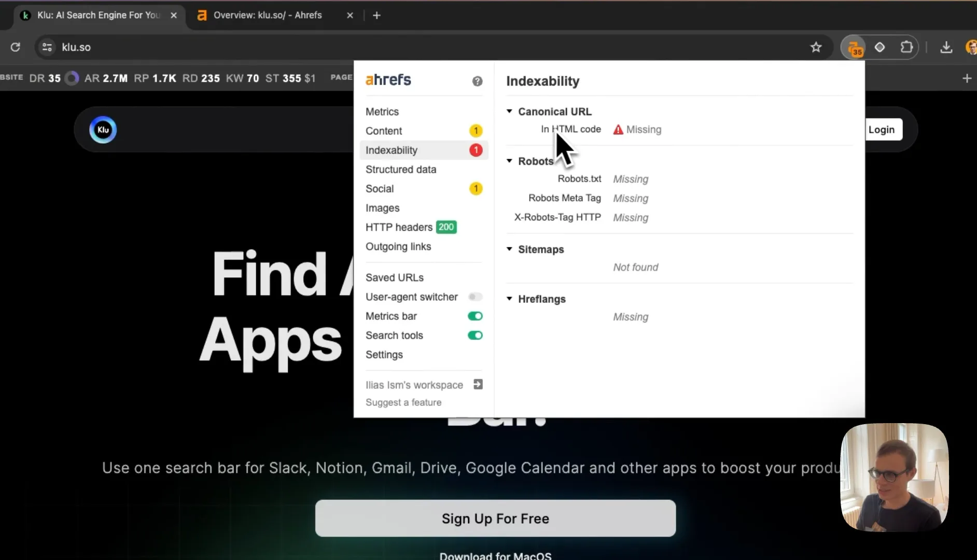Click the workspace sign-out arrow icon
Image resolution: width=977 pixels, height=560 pixels.
pyautogui.click(x=478, y=384)
